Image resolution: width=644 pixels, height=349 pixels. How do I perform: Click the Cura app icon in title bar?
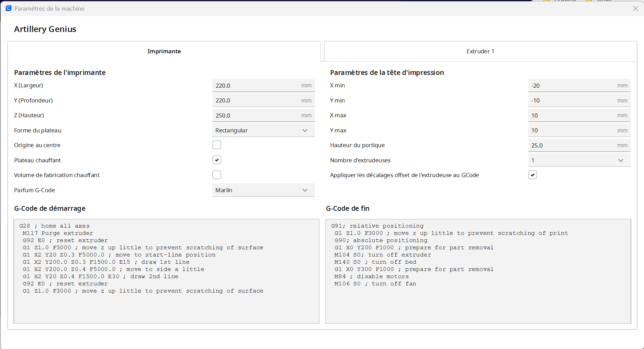coord(9,8)
